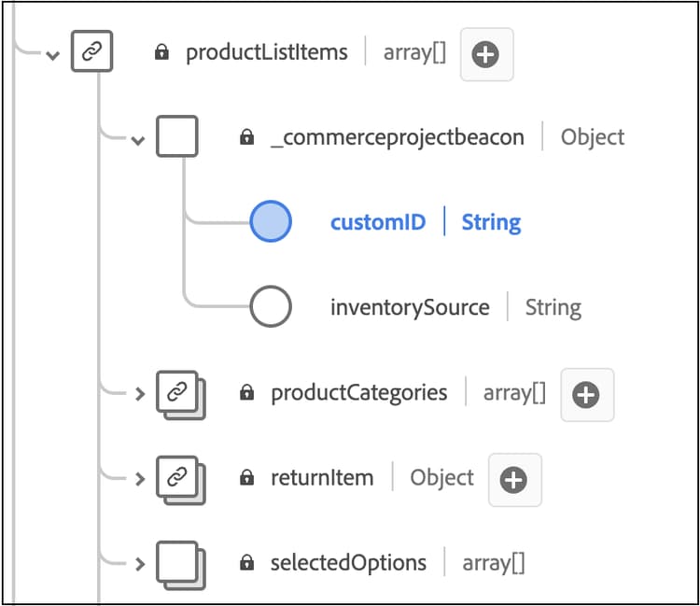This screenshot has height=606, width=700.
Task: Click the selectedOptions array node icon
Action: 177,562
